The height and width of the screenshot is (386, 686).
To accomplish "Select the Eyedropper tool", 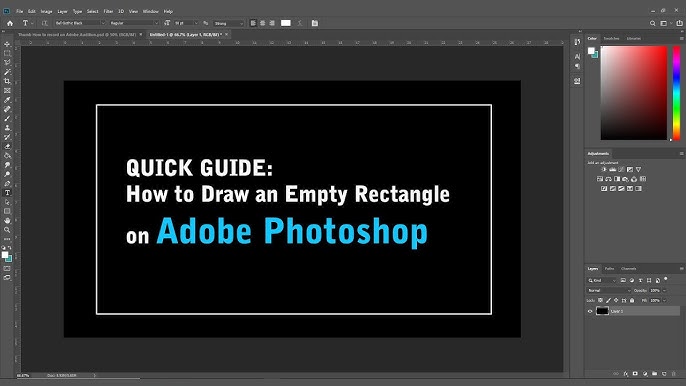I will coord(7,100).
